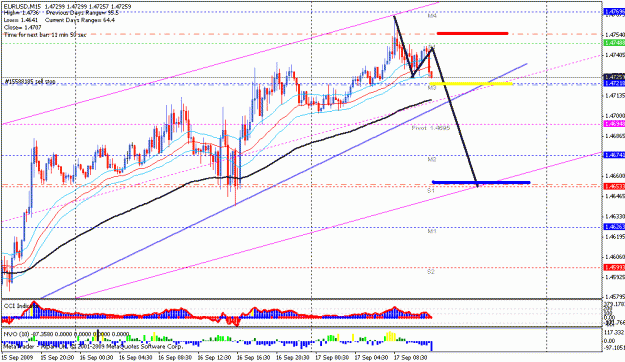Viewport: 625px width, 362px height.
Task: Select the 'Low= 1.4641' info label
Action: click(x=21, y=20)
